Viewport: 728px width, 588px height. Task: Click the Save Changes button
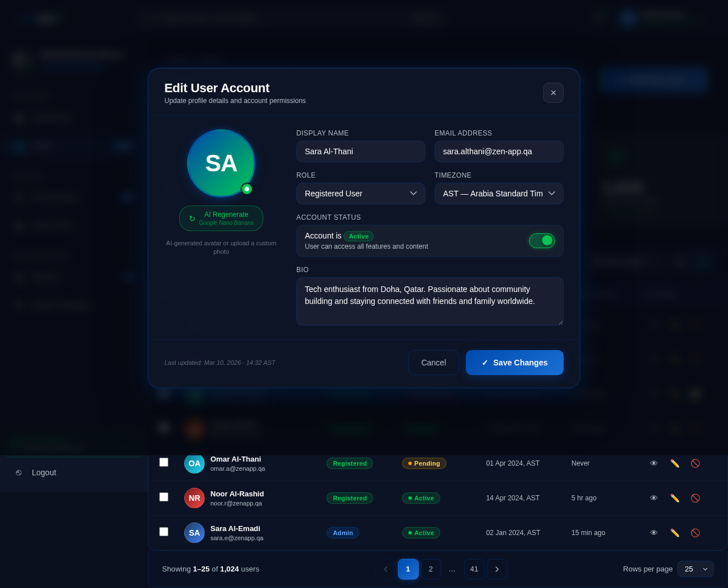pos(514,363)
